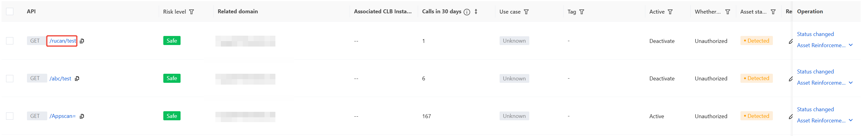
Task: Open the Use case filter
Action: click(526, 12)
